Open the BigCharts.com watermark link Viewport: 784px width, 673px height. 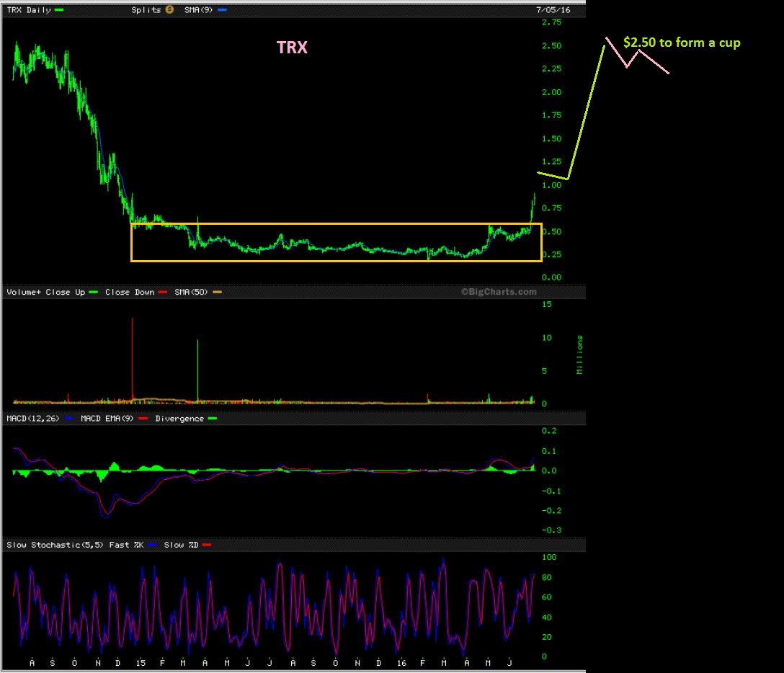click(500, 292)
